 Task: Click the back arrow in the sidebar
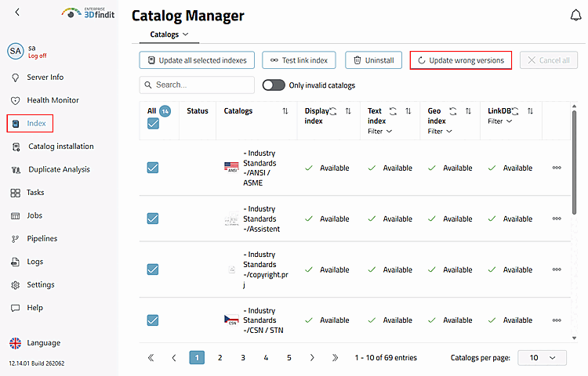17,13
